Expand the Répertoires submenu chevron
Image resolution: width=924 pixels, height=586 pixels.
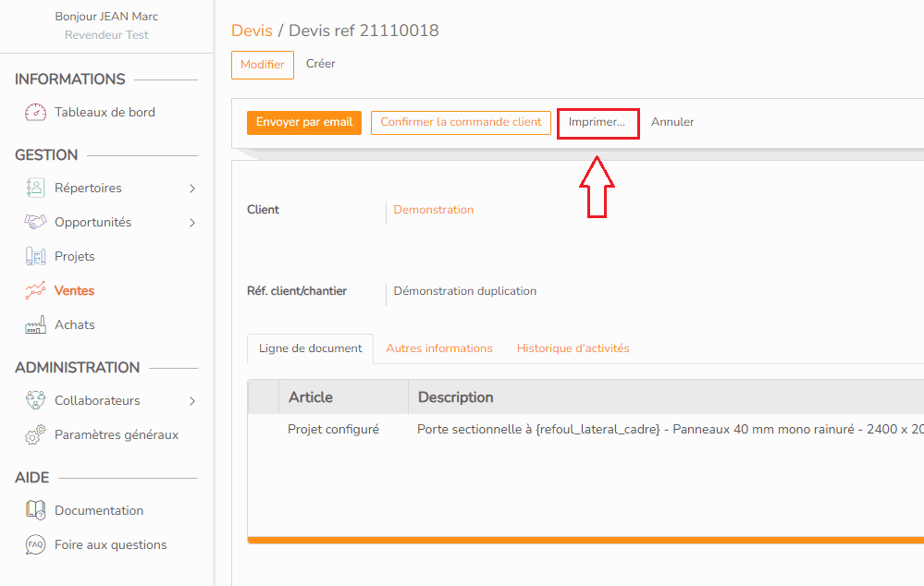point(192,189)
